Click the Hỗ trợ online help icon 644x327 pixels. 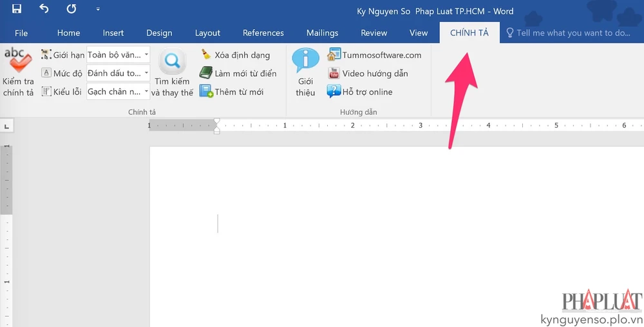point(334,92)
